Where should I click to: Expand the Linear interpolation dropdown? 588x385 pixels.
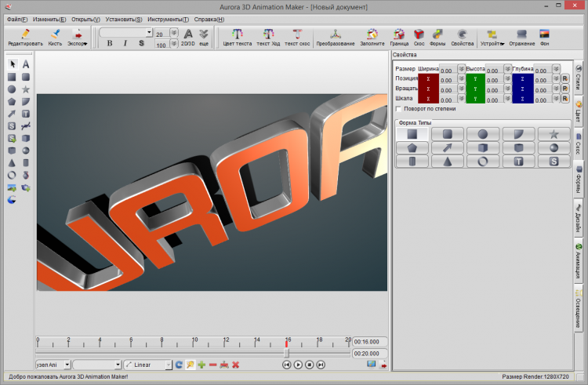coord(168,365)
